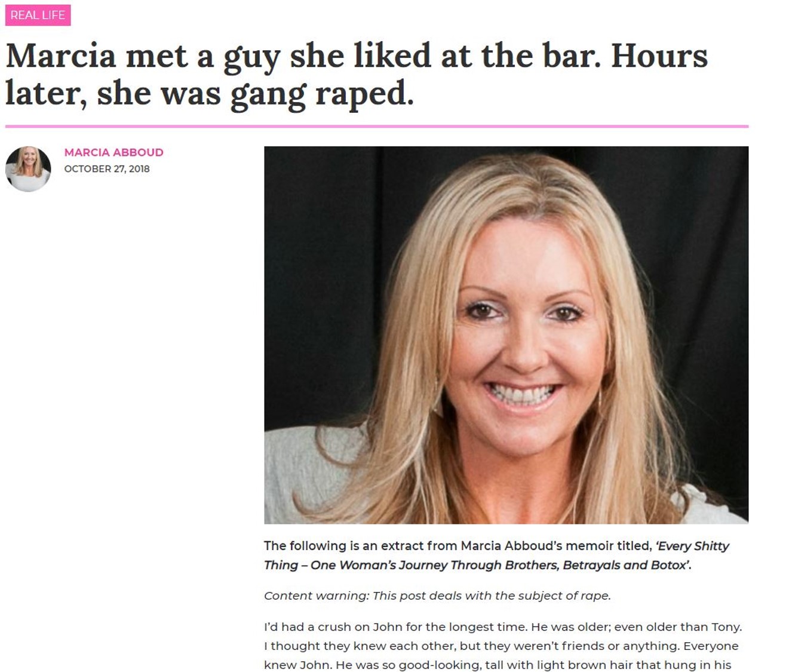Click the name 'Tony' in the paragraph
The height and width of the screenshot is (672, 786).
[725, 627]
